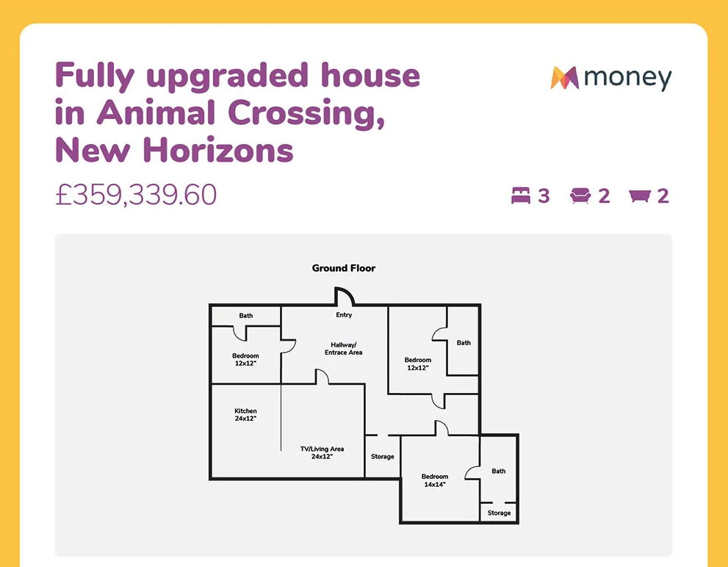Viewport: 728px width, 567px height.
Task: Select the 14x14 Bedroom on floor plan
Action: (x=433, y=480)
